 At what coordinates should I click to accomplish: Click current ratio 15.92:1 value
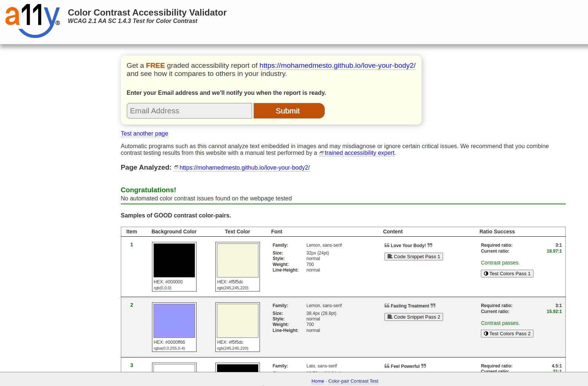[554, 312]
